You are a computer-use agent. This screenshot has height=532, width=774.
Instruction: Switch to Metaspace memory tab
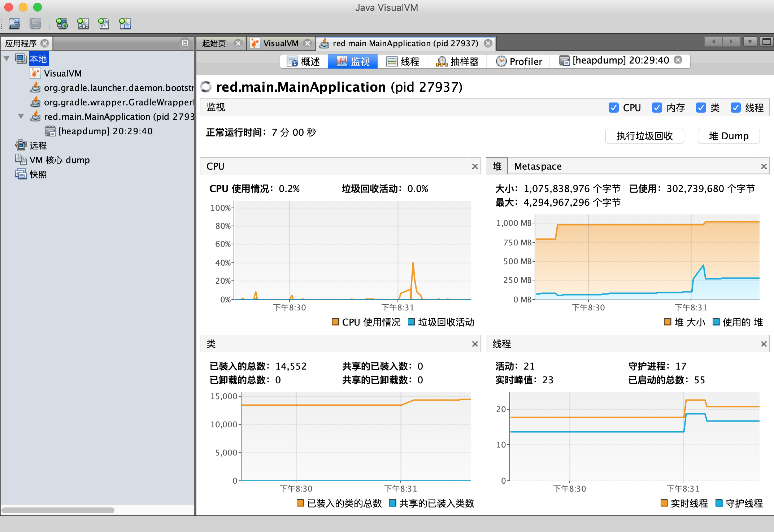click(x=538, y=166)
